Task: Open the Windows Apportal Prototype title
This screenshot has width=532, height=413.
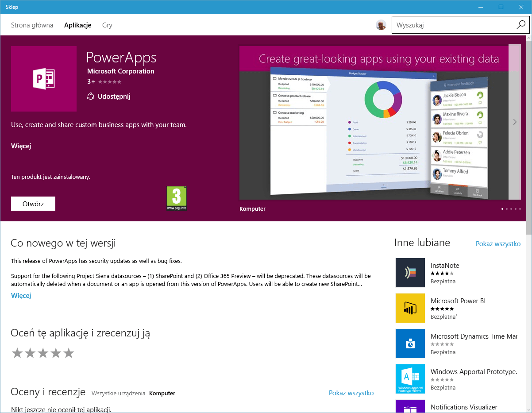Action: [474, 372]
